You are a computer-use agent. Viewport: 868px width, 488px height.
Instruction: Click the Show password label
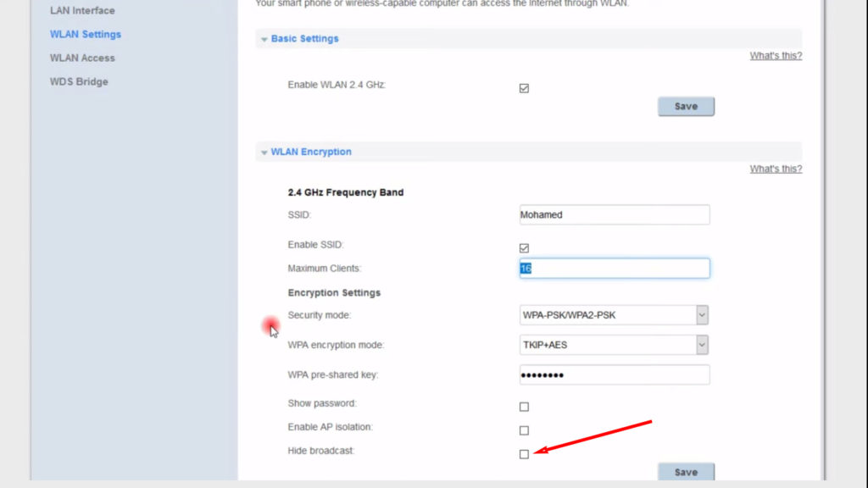coord(322,403)
